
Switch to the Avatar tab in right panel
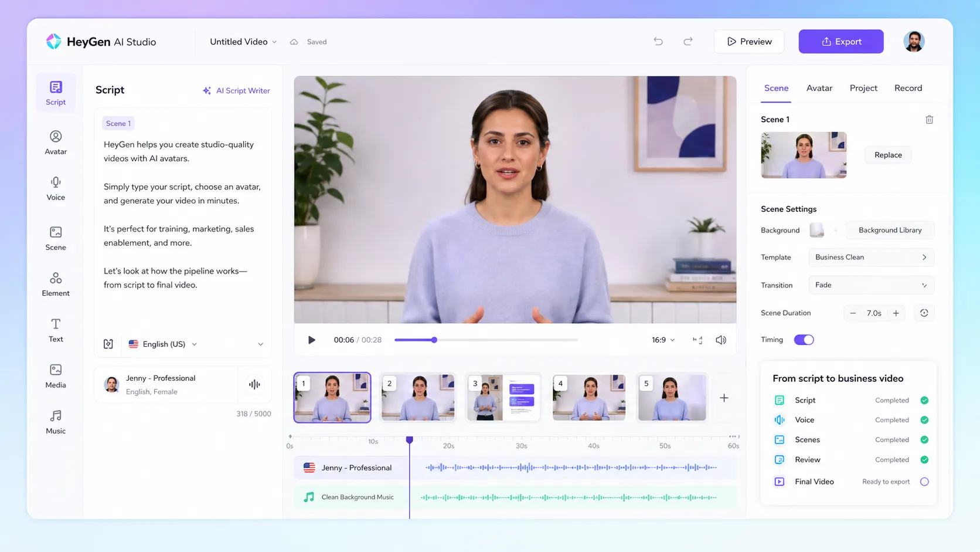pos(819,88)
